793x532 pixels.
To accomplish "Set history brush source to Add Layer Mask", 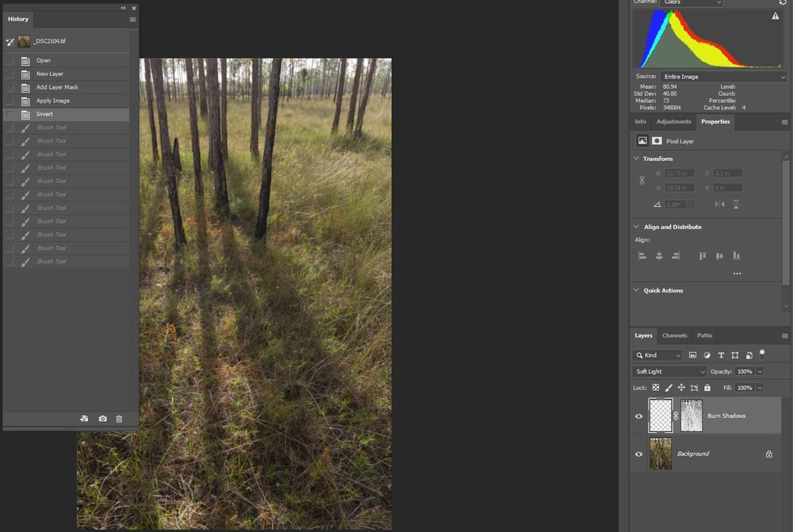I will point(10,87).
